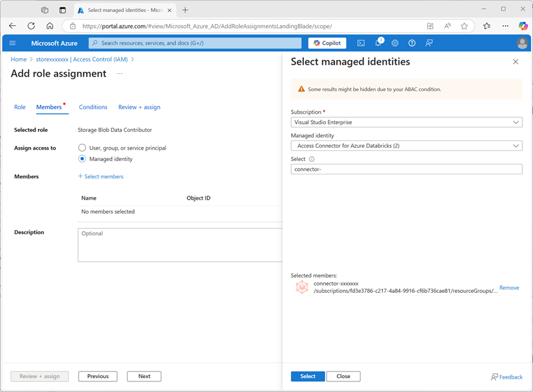
Task: Open the Review + assign tab
Action: pos(139,107)
